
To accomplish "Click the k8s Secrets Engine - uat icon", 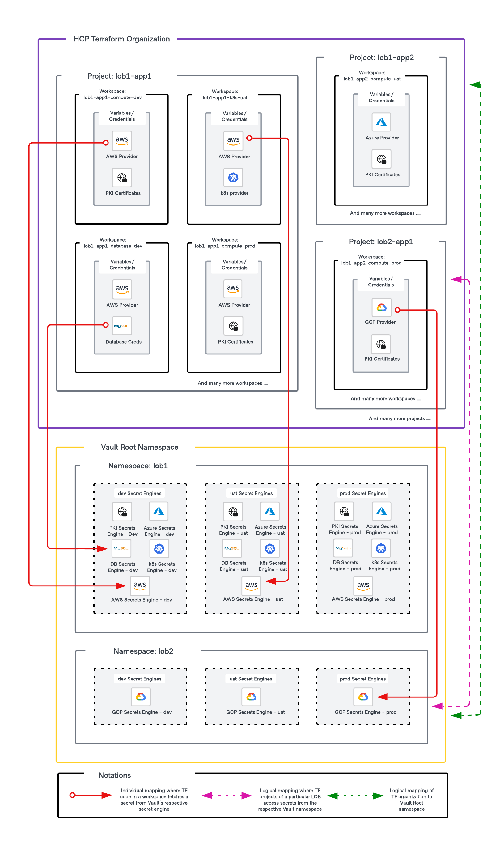I will pos(270,548).
